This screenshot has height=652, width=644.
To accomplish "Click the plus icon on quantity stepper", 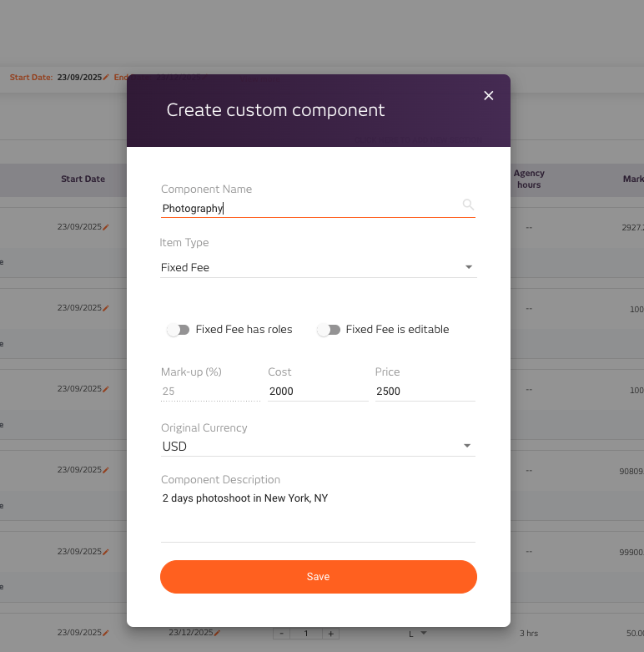I will (331, 634).
